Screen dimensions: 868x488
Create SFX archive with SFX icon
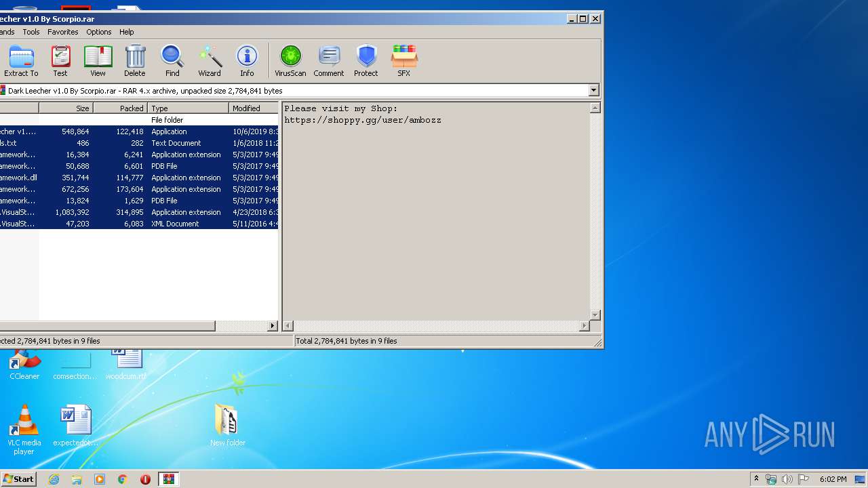(404, 61)
